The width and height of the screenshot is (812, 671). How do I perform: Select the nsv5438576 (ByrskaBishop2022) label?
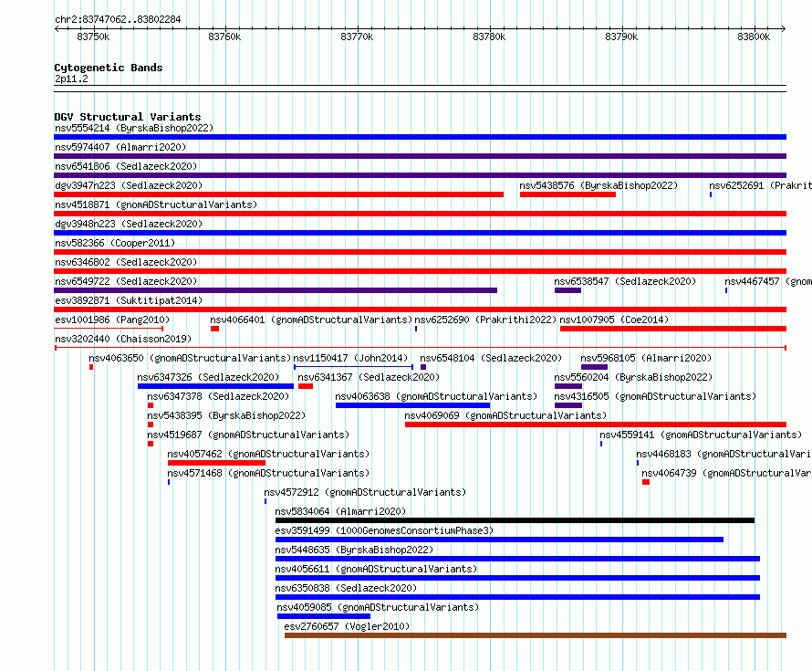(x=599, y=185)
